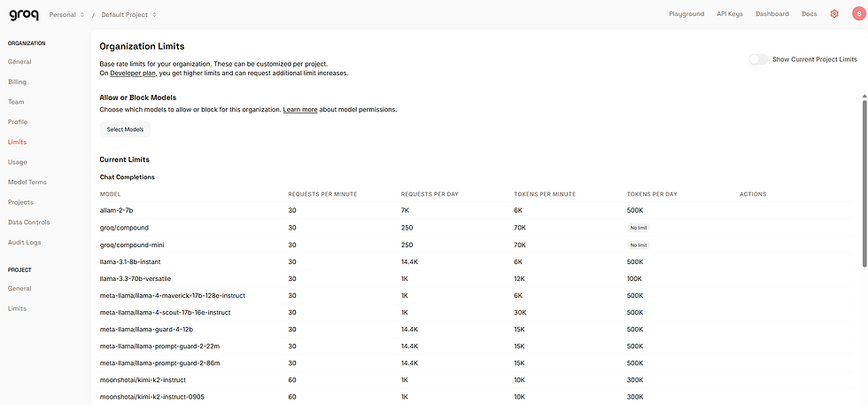Select Organization General in sidebar
The height and width of the screenshot is (405, 868).
[19, 61]
